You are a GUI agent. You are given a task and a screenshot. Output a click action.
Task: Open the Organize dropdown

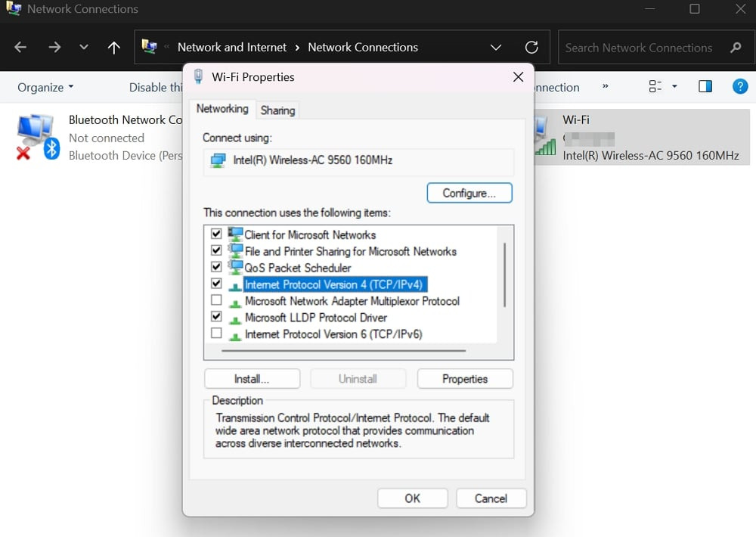[45, 87]
